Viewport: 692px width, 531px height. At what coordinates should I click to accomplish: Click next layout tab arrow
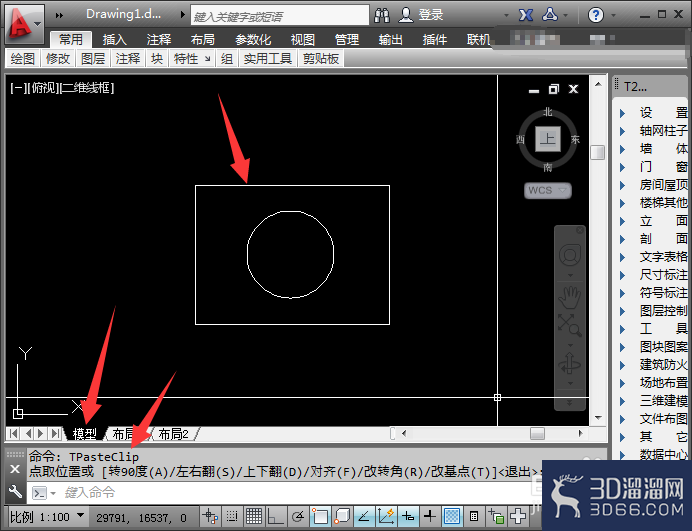coord(41,433)
